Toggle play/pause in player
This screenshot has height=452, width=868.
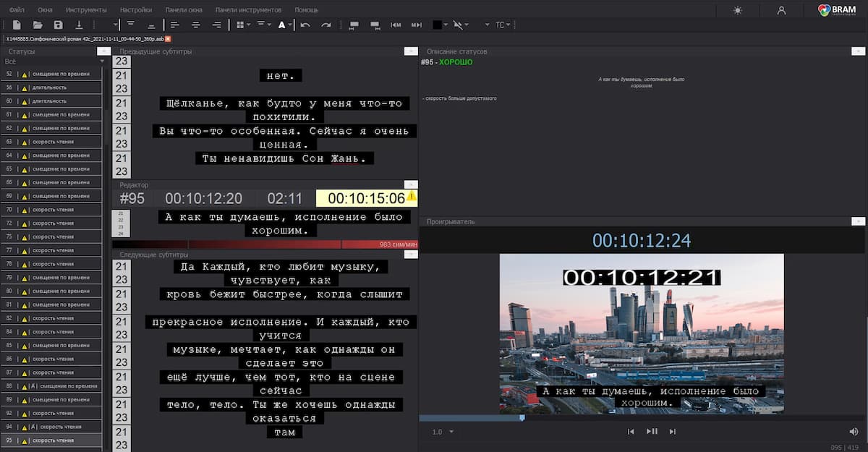(652, 432)
